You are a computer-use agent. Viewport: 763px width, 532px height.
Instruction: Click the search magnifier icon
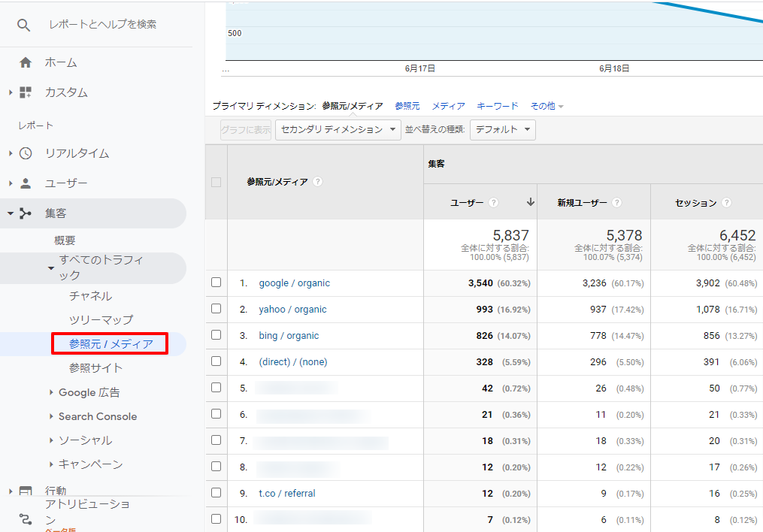tap(24, 25)
